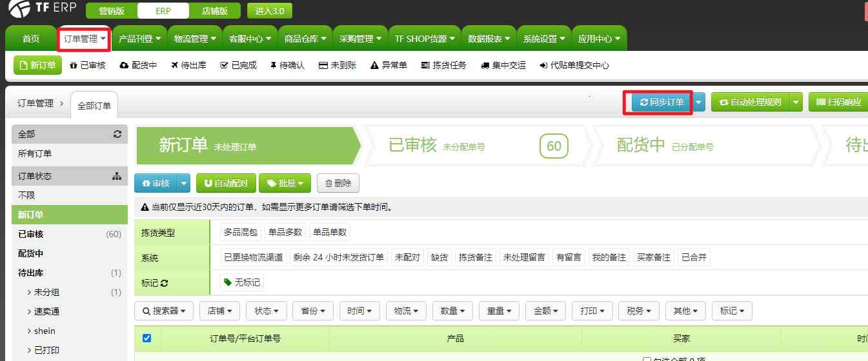Expand the 审核 button dropdown arrow

coord(185,183)
